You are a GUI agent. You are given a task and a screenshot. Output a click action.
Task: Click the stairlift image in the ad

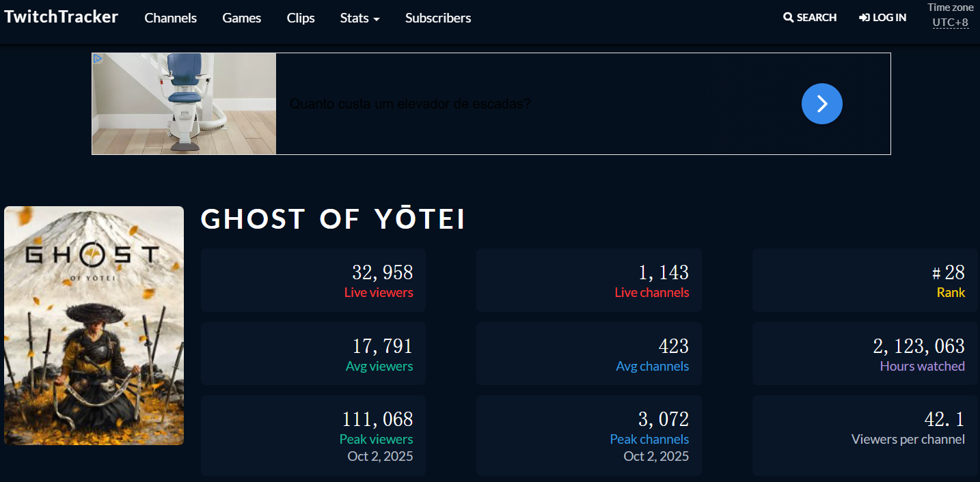(184, 104)
